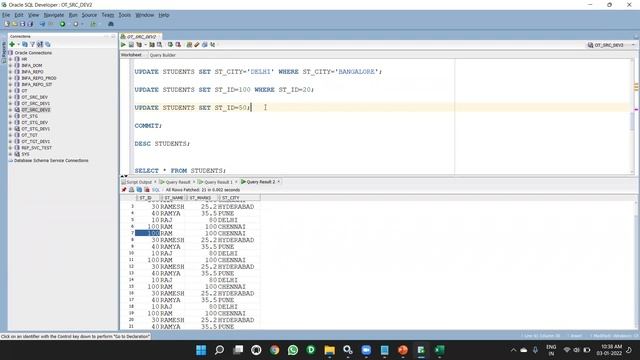Click the highlighted ST_ID cell in result row 7
Viewport: 640px width, 360px height.
[x=147, y=233]
